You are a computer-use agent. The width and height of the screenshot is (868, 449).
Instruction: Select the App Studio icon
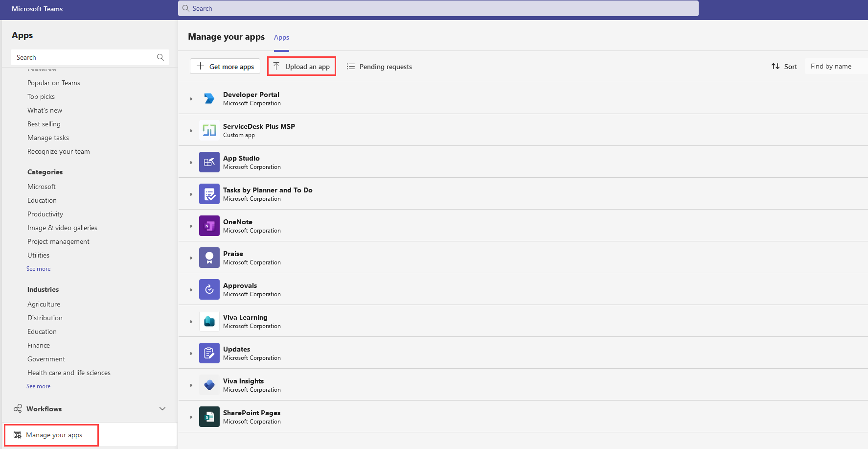(x=209, y=162)
